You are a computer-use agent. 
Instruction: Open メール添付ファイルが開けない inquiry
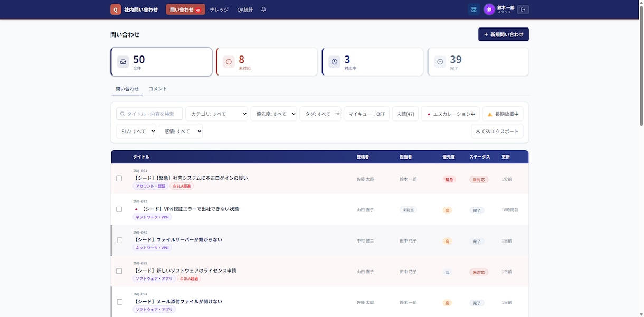pos(177,301)
